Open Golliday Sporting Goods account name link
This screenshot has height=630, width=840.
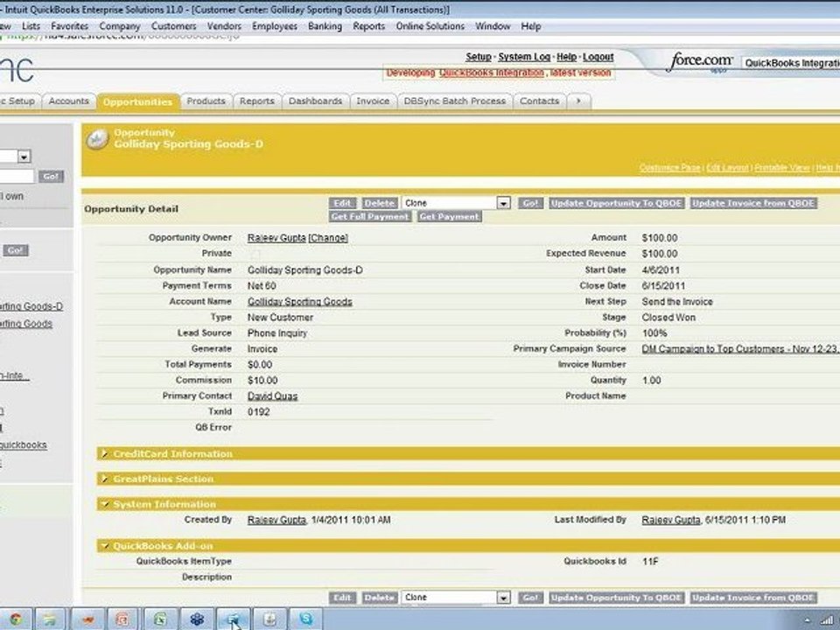click(299, 302)
